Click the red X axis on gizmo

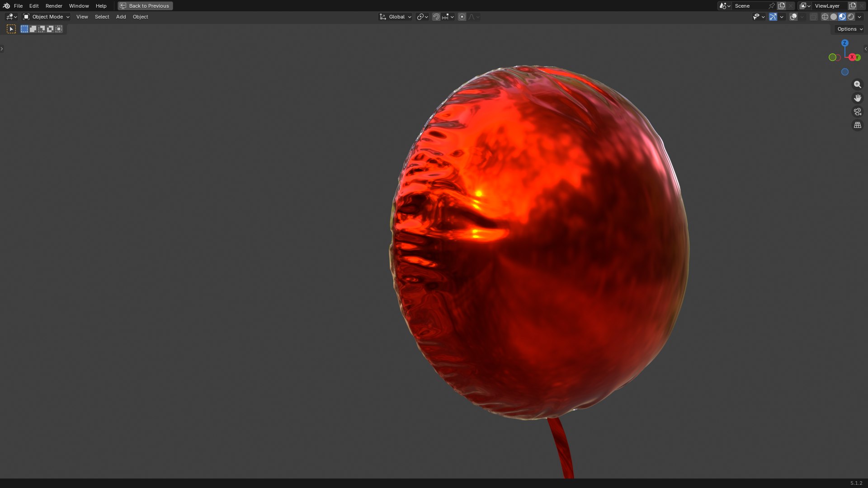pyautogui.click(x=852, y=57)
